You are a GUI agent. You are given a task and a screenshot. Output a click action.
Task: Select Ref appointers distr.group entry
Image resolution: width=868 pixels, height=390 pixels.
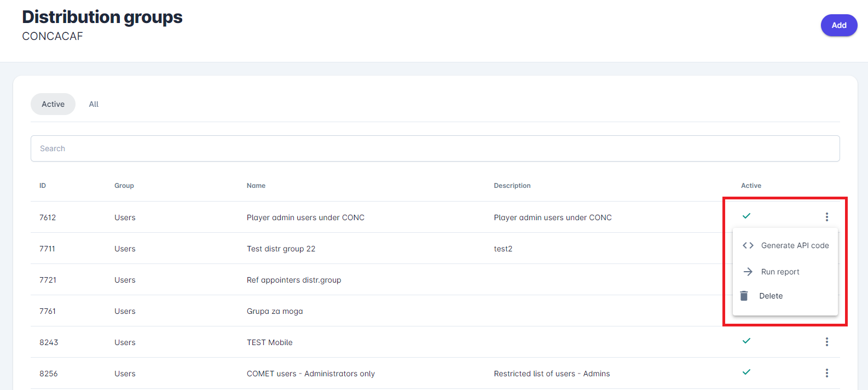click(293, 280)
